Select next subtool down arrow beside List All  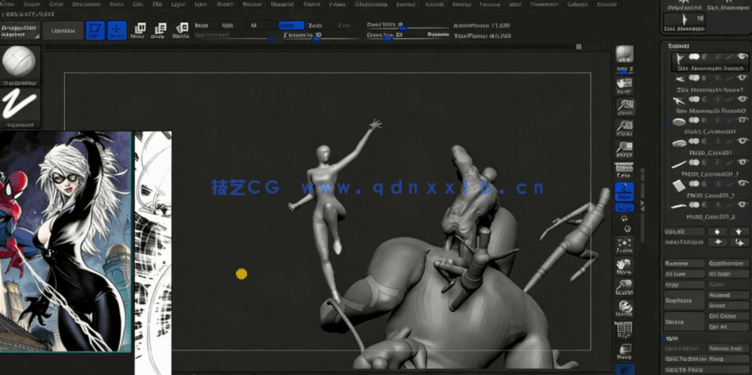739,231
